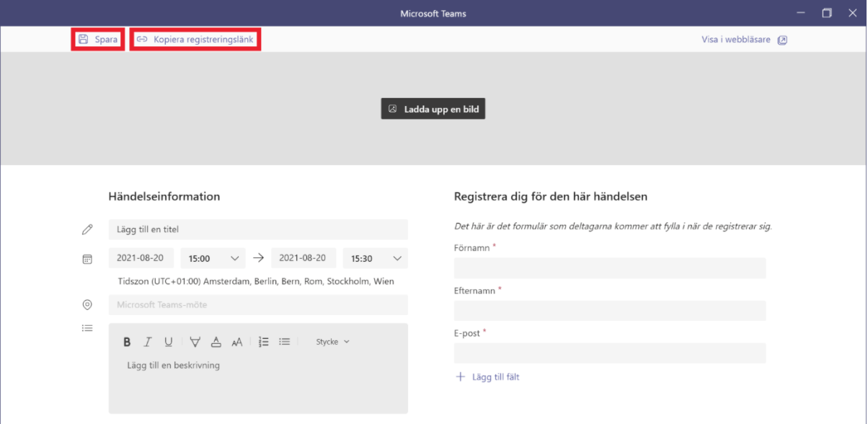868x424 pixels.
Task: Open Visa i webbläsare link
Action: click(x=744, y=40)
